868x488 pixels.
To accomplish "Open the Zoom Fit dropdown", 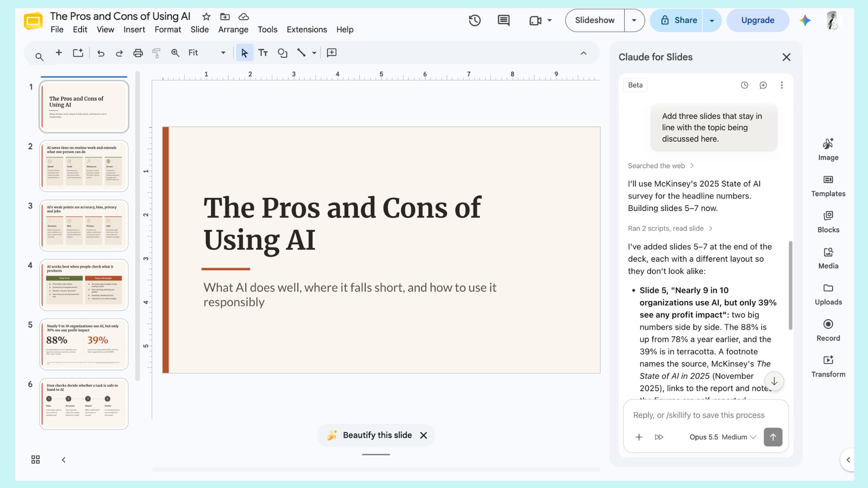I will (x=207, y=53).
